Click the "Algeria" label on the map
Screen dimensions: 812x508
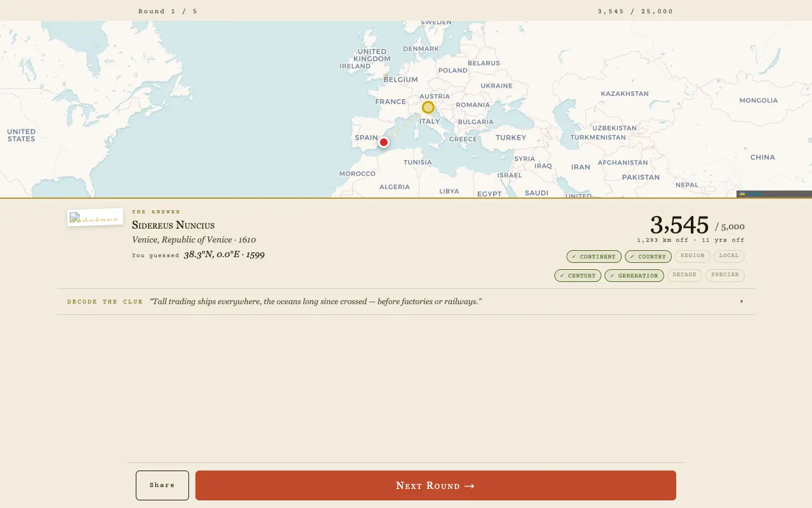[x=395, y=187]
